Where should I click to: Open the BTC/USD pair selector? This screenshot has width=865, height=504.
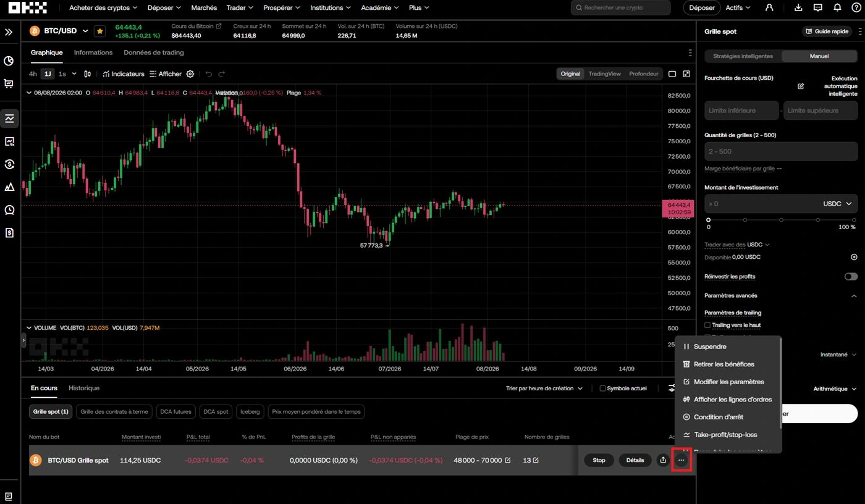[59, 31]
